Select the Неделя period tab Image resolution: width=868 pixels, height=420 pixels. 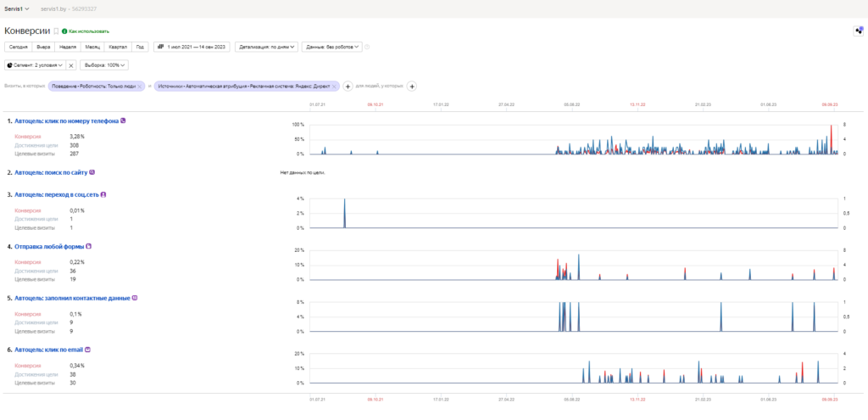click(x=68, y=48)
